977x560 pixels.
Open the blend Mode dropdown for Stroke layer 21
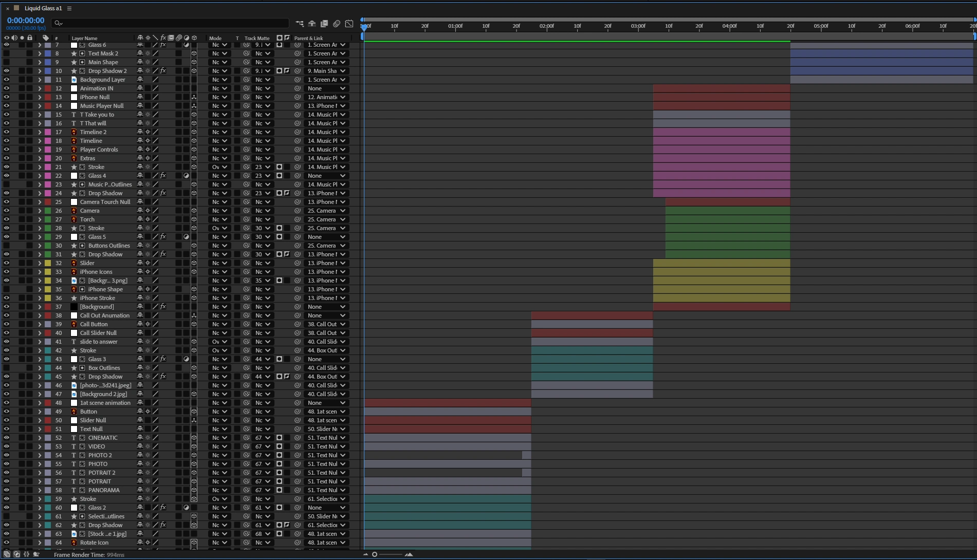coord(219,167)
